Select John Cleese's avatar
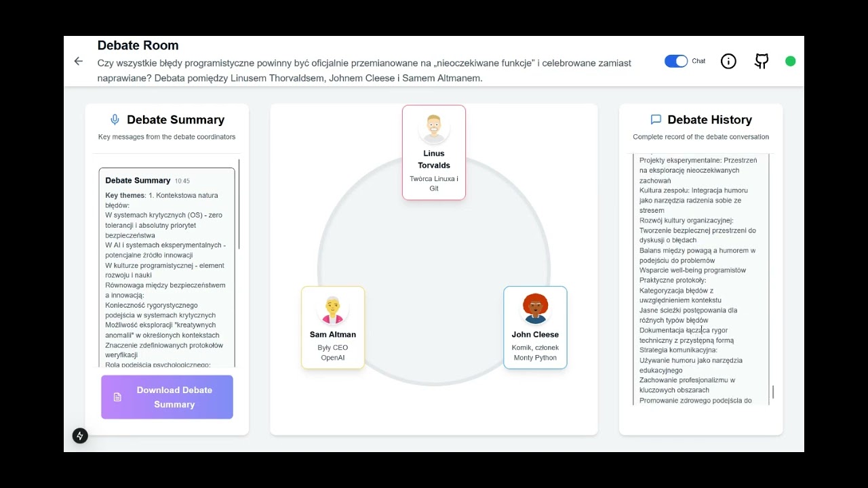The width and height of the screenshot is (868, 488). click(536, 310)
